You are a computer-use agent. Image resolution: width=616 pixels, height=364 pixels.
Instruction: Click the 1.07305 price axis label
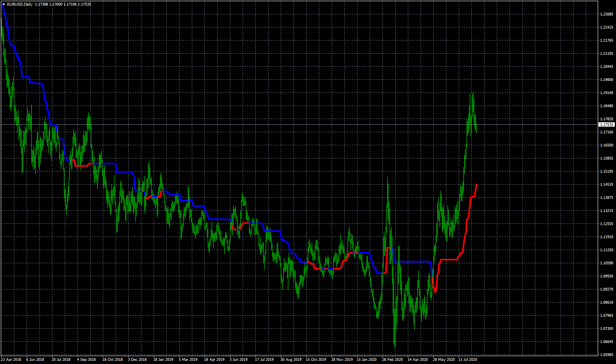pos(606,329)
